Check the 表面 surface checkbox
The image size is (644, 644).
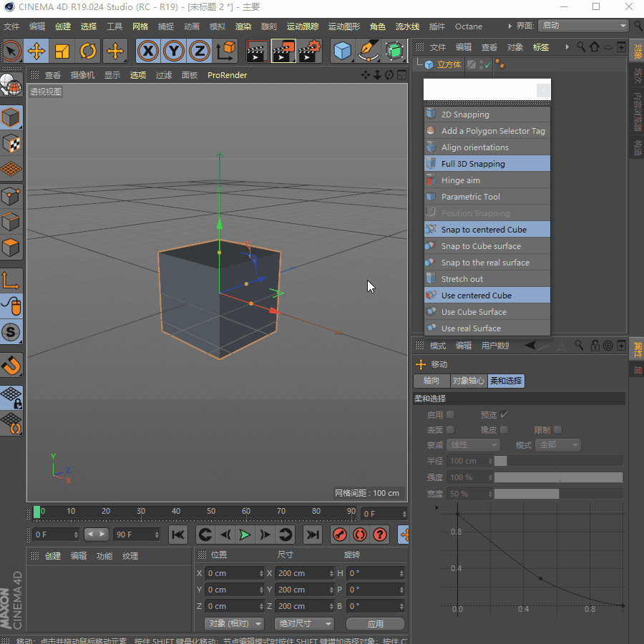[x=450, y=429]
